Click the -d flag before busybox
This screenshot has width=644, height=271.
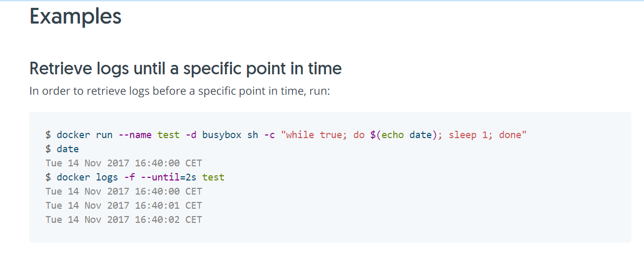[x=191, y=135]
